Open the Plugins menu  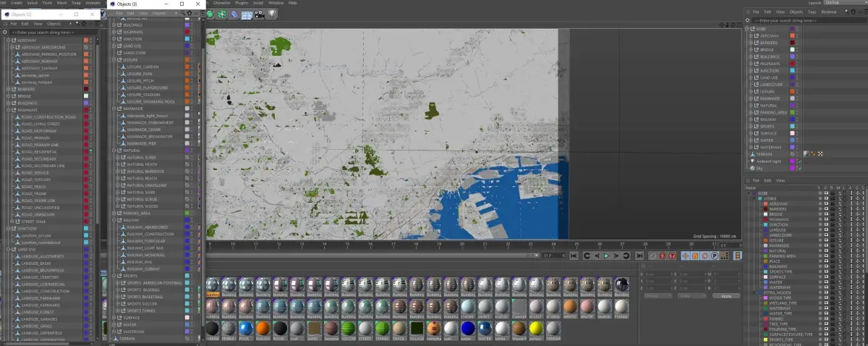[242, 3]
